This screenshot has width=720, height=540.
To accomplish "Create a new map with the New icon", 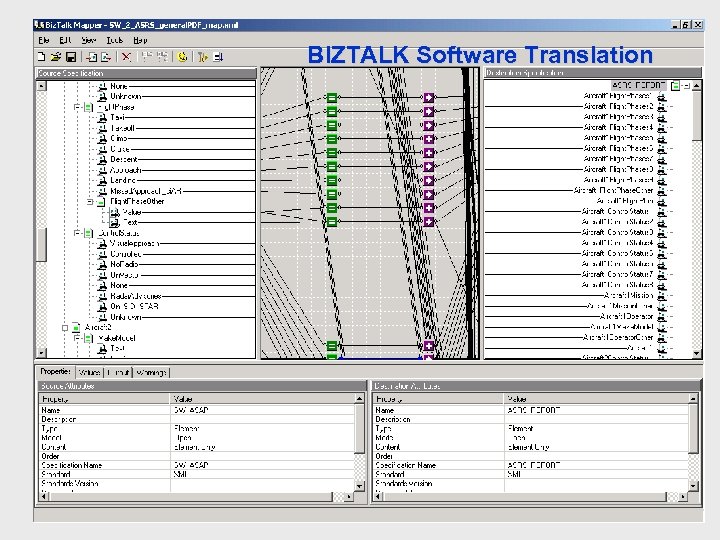I will (x=41, y=56).
